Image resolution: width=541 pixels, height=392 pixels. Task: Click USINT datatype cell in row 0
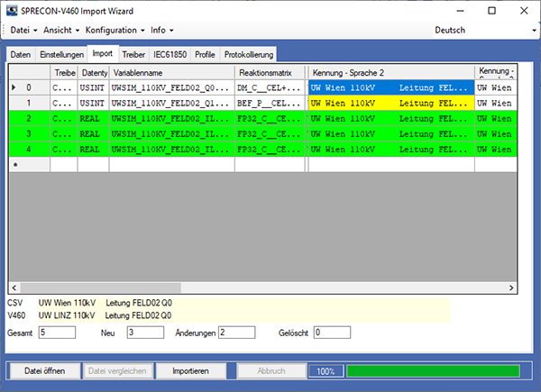[x=93, y=87]
